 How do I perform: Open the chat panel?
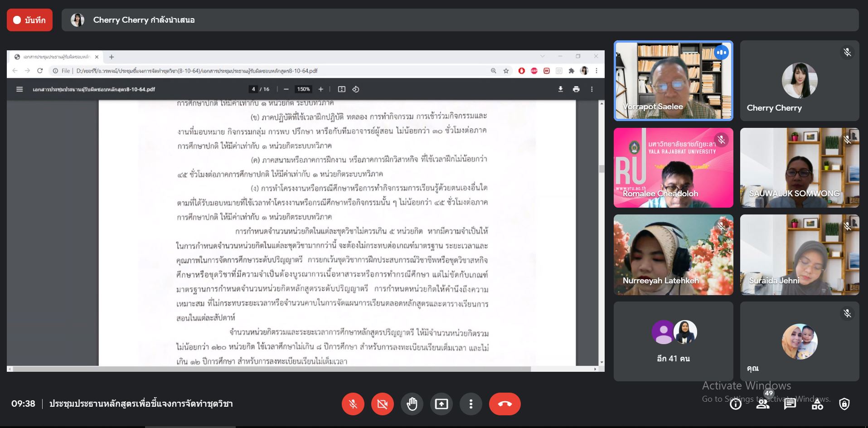coord(790,404)
